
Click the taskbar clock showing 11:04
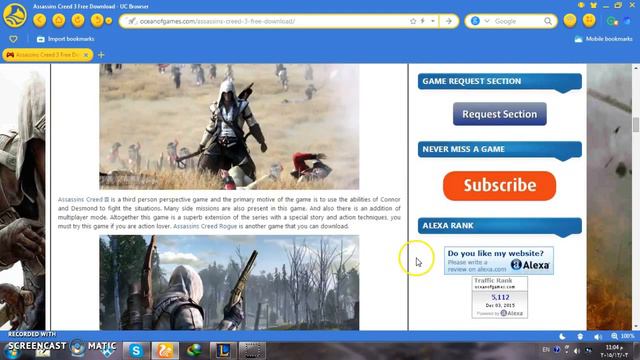[614, 351]
